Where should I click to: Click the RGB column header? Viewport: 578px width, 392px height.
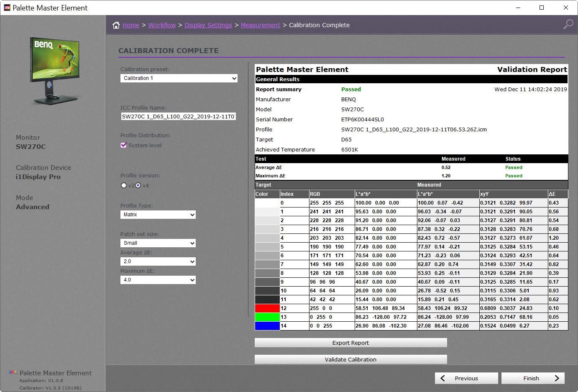click(x=332, y=194)
